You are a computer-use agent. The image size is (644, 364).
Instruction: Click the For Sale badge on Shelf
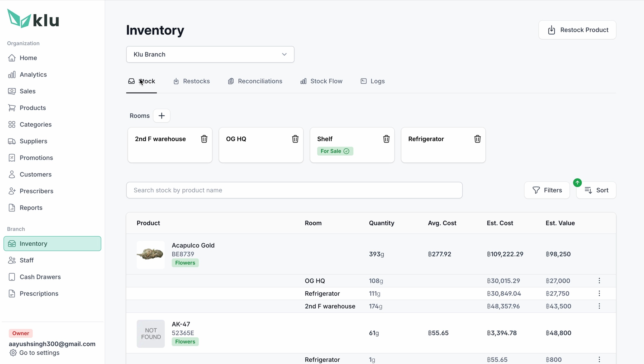click(335, 151)
